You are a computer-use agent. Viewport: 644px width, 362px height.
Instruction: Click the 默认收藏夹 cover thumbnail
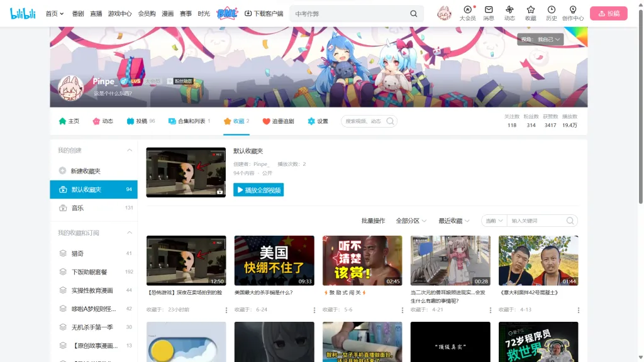186,172
